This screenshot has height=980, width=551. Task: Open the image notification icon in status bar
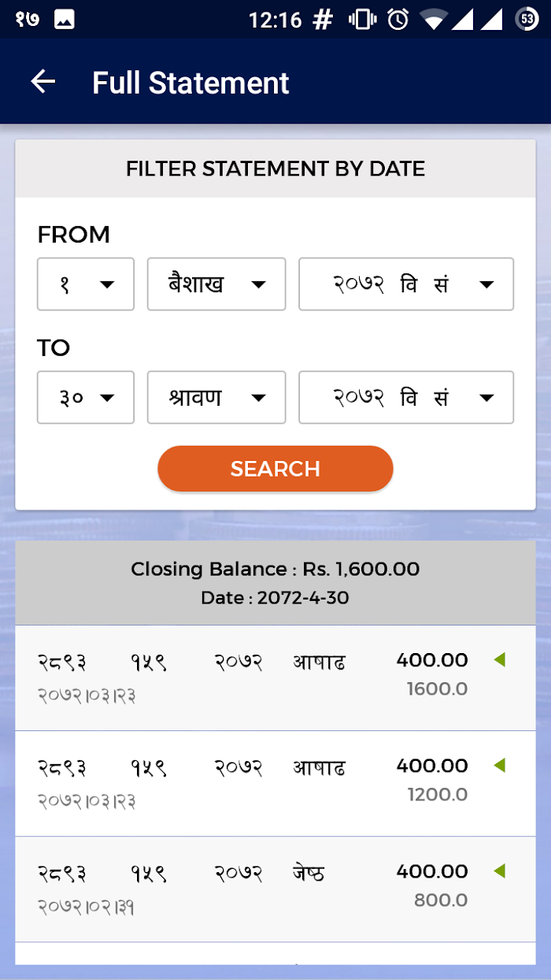point(65,20)
